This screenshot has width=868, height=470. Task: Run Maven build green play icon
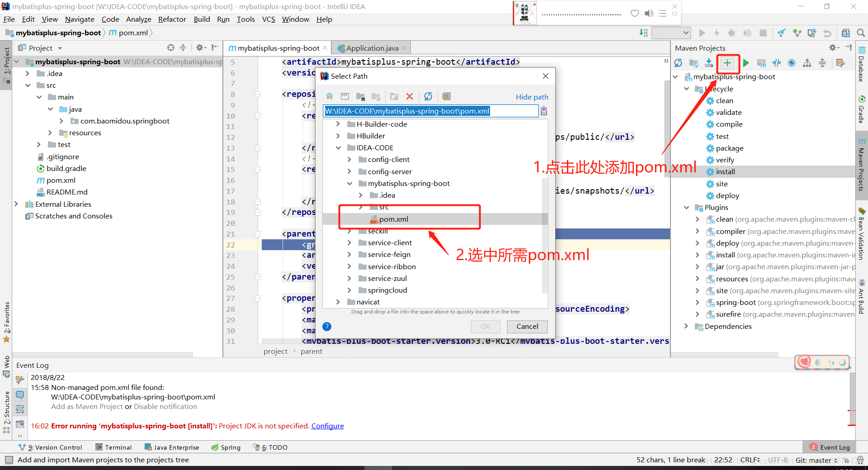pyautogui.click(x=746, y=63)
